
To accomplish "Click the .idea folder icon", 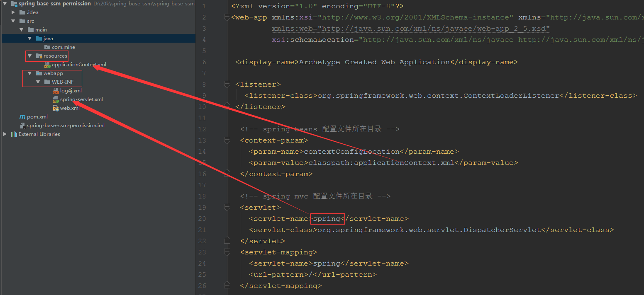I will click(22, 12).
